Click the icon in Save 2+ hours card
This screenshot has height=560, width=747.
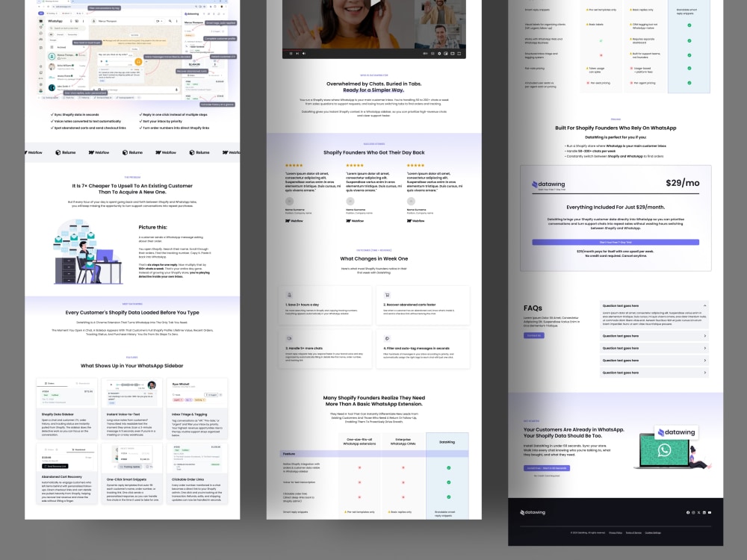(x=289, y=295)
